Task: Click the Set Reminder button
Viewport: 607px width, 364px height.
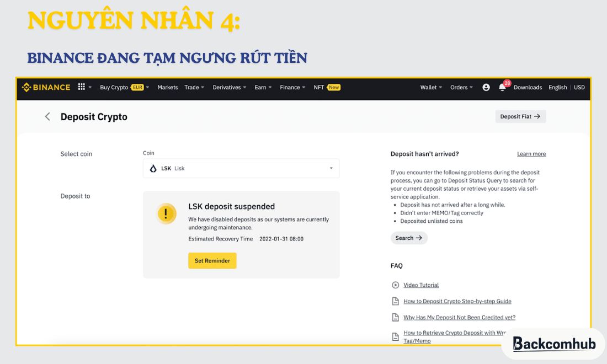Action: (212, 261)
